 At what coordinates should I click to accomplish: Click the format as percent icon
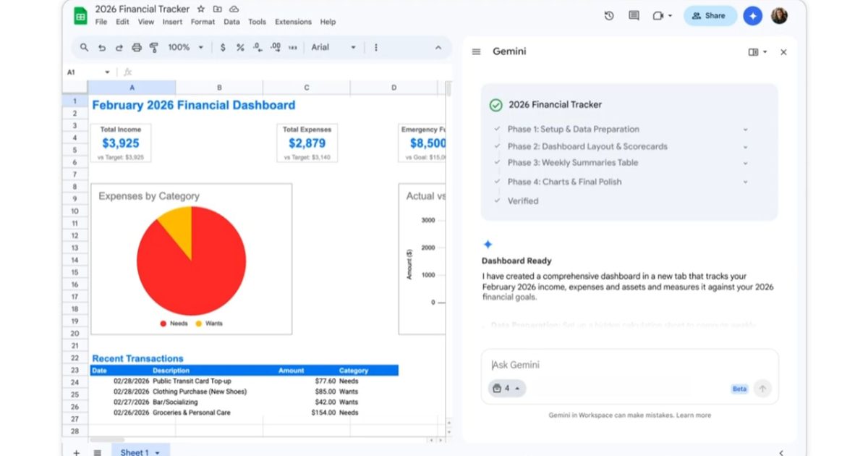(x=239, y=48)
